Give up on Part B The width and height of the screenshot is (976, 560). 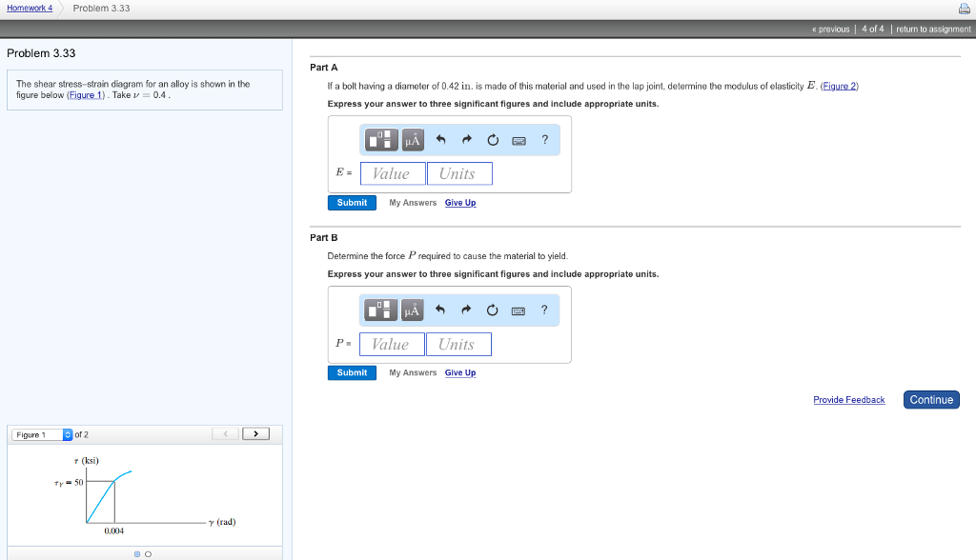[x=460, y=372]
